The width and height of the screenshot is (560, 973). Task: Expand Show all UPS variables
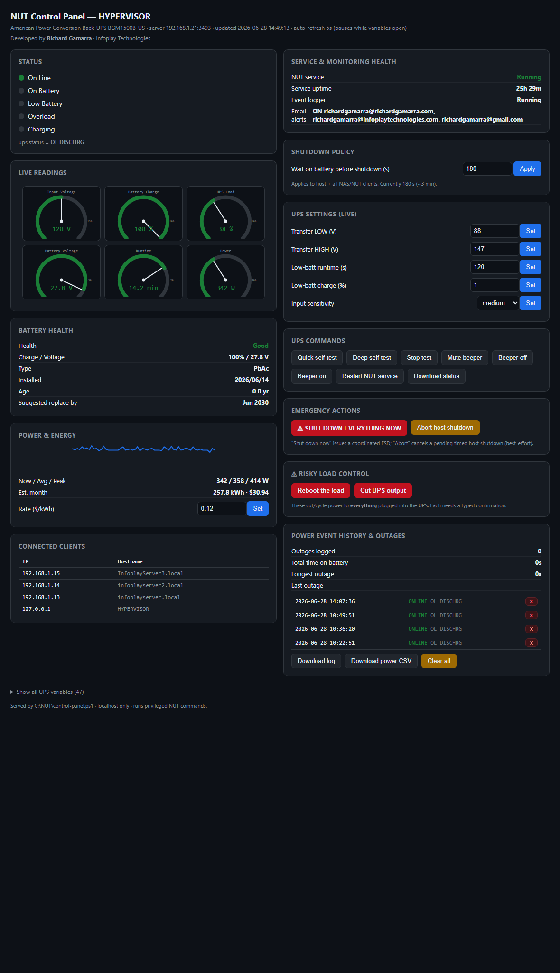(x=47, y=692)
